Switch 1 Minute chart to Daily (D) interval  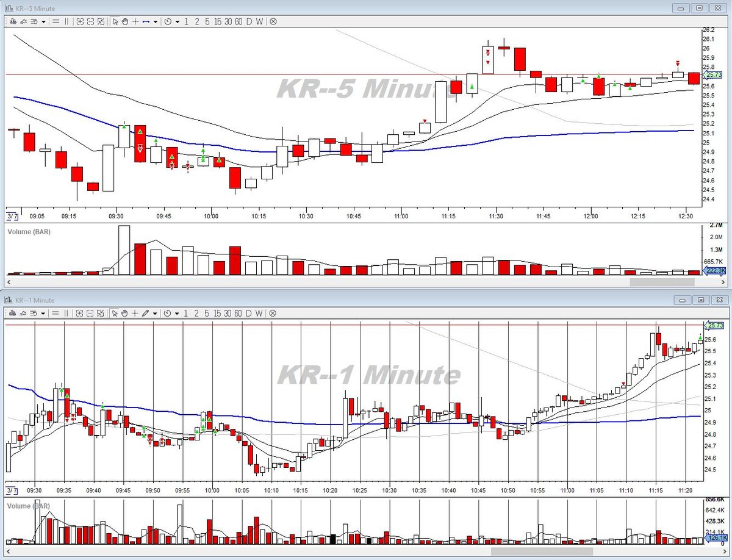(249, 312)
